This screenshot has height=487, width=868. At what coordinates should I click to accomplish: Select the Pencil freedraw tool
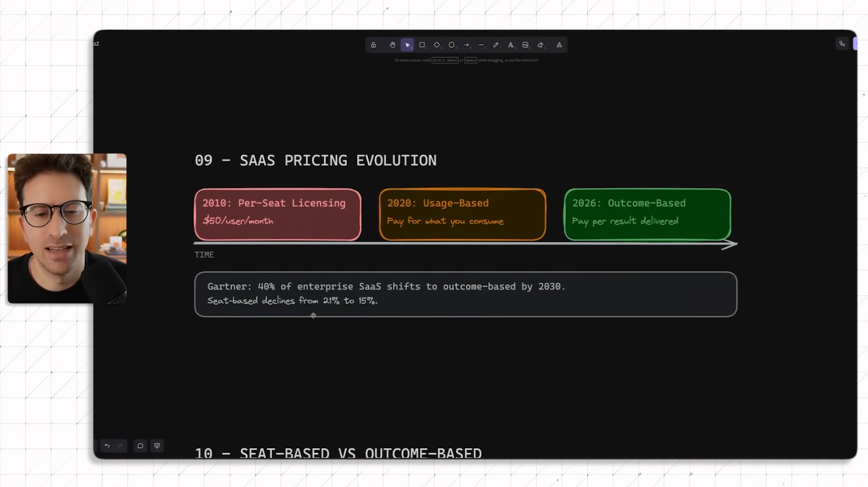[495, 45]
